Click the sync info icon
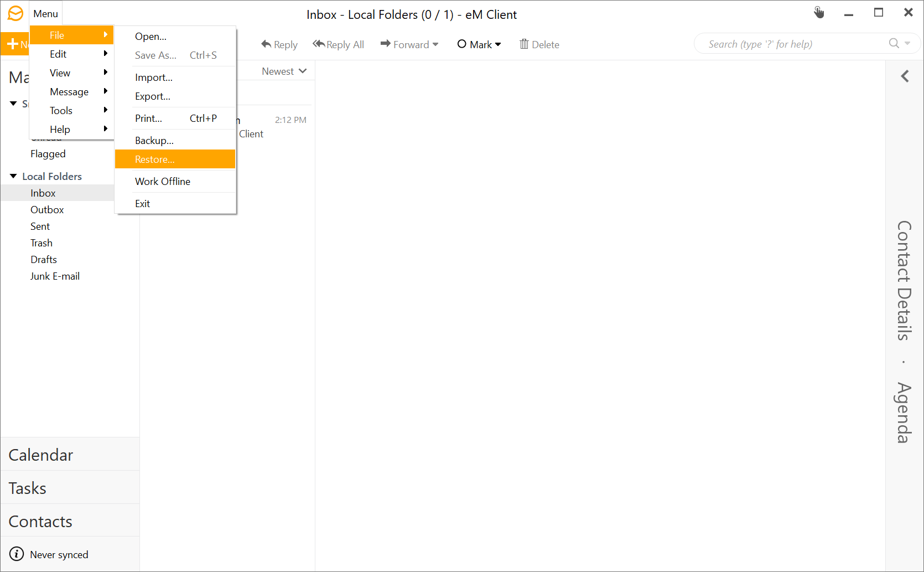 point(17,554)
